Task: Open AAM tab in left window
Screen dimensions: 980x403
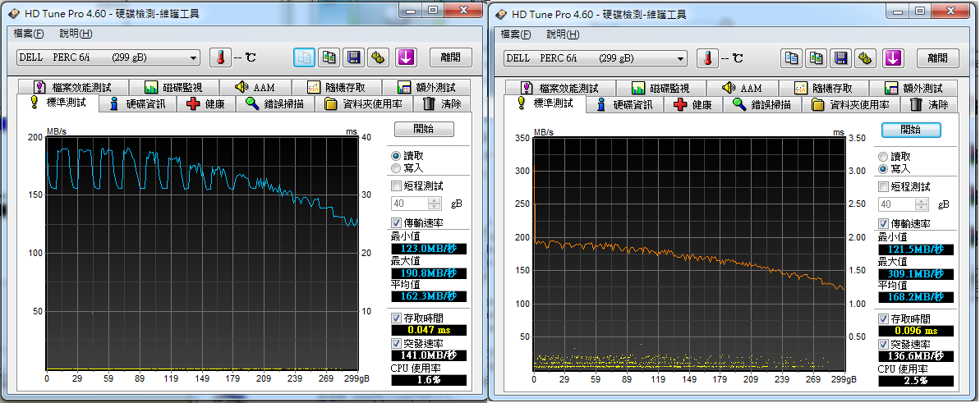Action: click(x=255, y=88)
